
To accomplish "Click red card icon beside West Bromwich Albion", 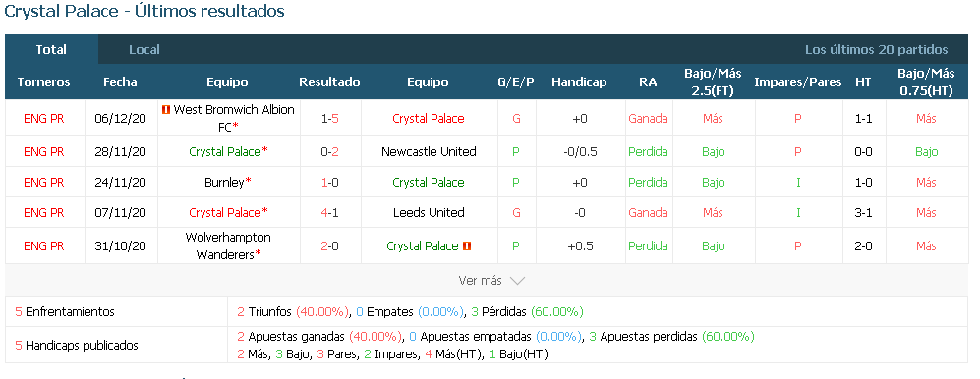I will pos(166,111).
